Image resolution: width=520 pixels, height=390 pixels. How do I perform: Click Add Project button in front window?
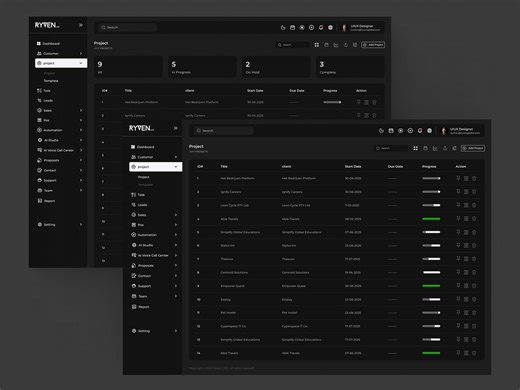(x=473, y=148)
